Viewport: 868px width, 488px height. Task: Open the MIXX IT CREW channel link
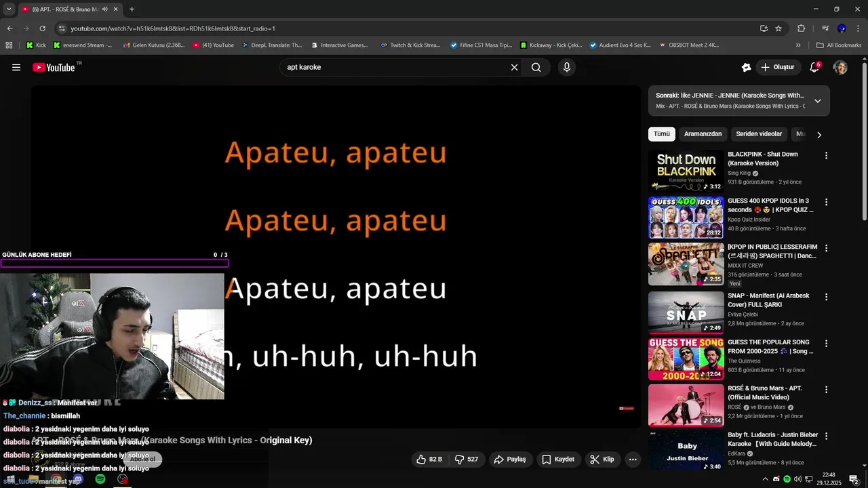point(745,266)
